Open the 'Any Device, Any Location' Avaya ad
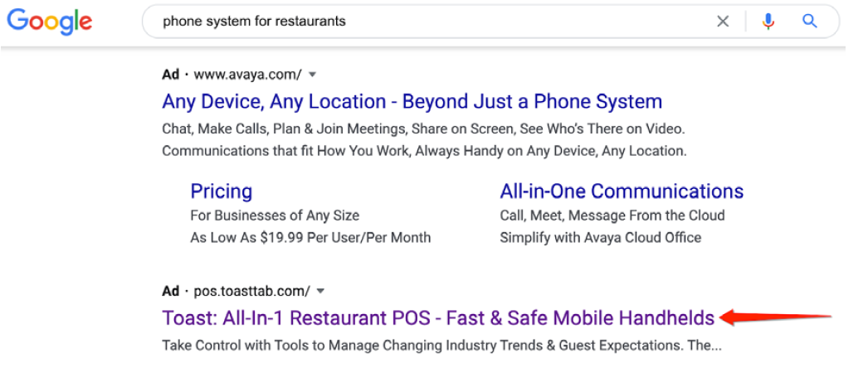Screen dimensions: 868x368 click(412, 102)
